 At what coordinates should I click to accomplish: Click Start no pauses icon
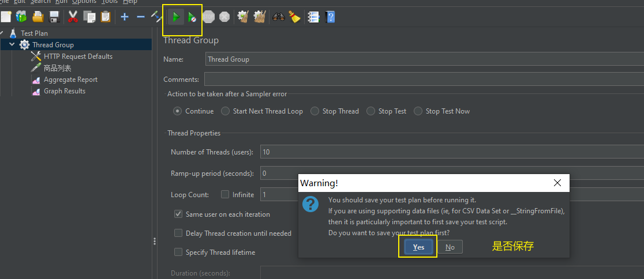pyautogui.click(x=192, y=17)
